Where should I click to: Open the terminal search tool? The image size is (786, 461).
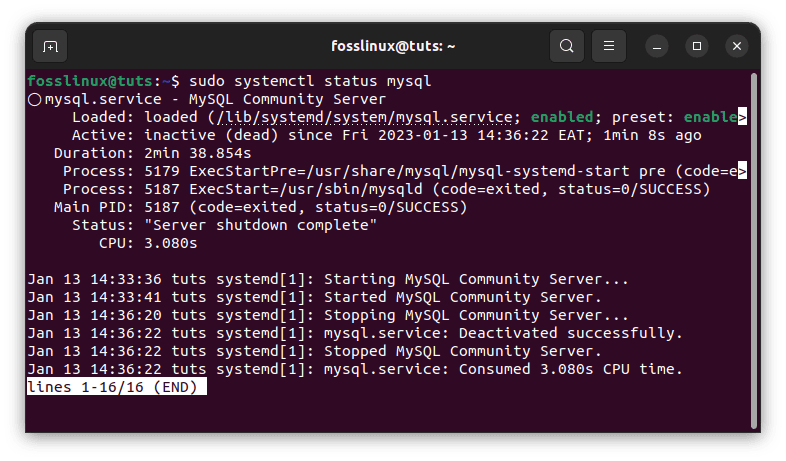pos(566,46)
